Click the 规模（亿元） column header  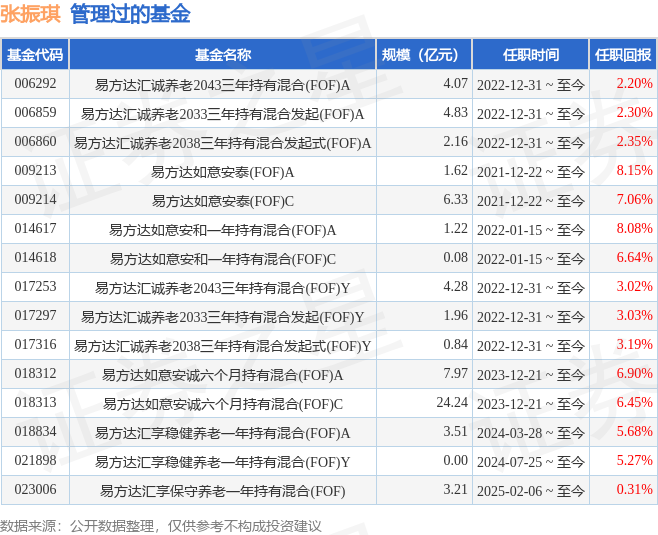coord(424,55)
